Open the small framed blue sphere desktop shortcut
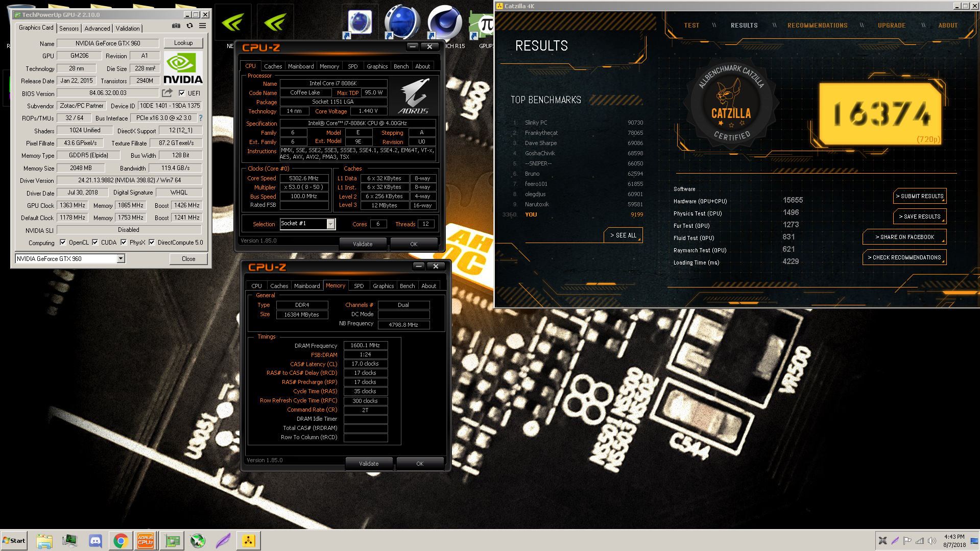The height and width of the screenshot is (551, 980). pos(360,23)
